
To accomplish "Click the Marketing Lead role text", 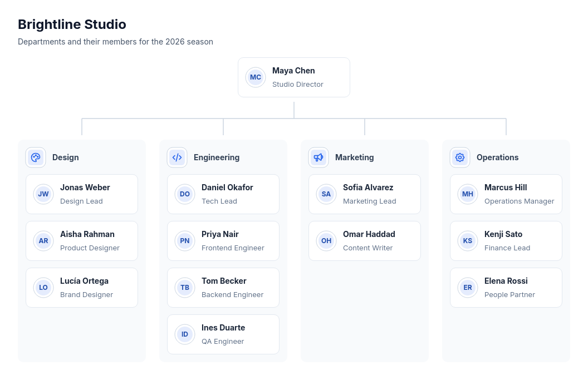I will coord(369,201).
